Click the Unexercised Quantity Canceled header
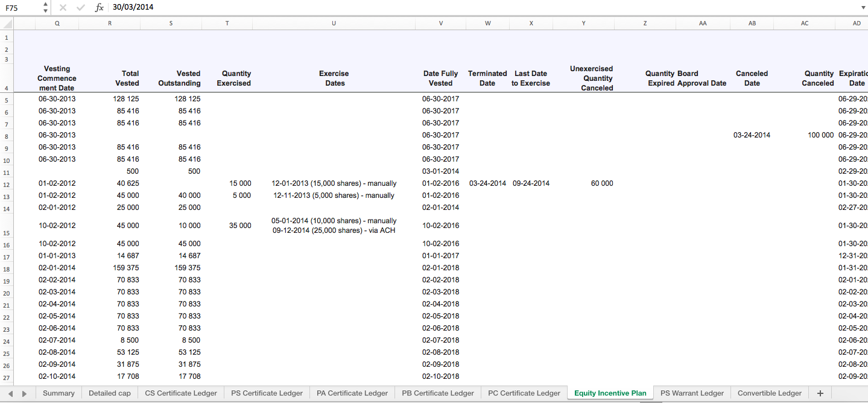 point(583,78)
